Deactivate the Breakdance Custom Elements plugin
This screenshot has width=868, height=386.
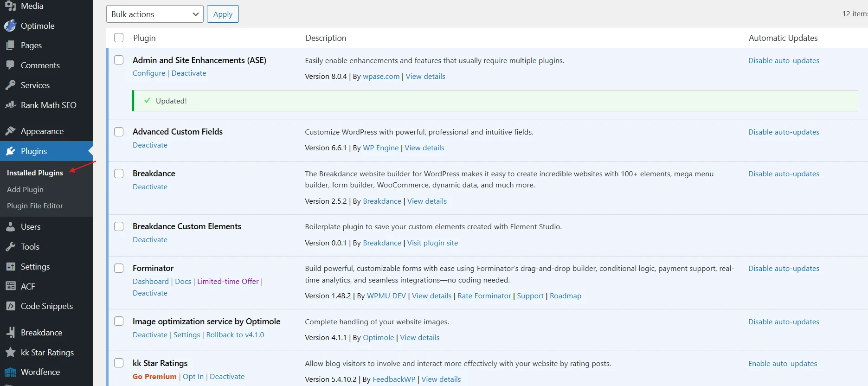[150, 240]
